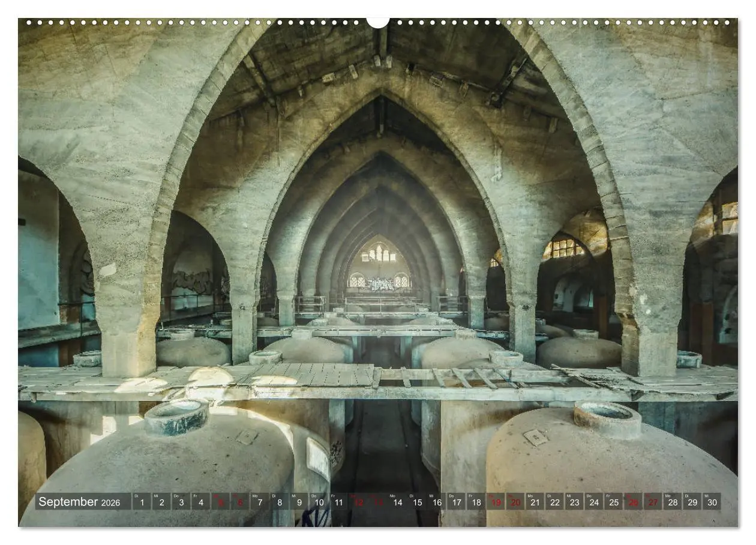Pick day 28 on the calendar strip

click(x=673, y=502)
